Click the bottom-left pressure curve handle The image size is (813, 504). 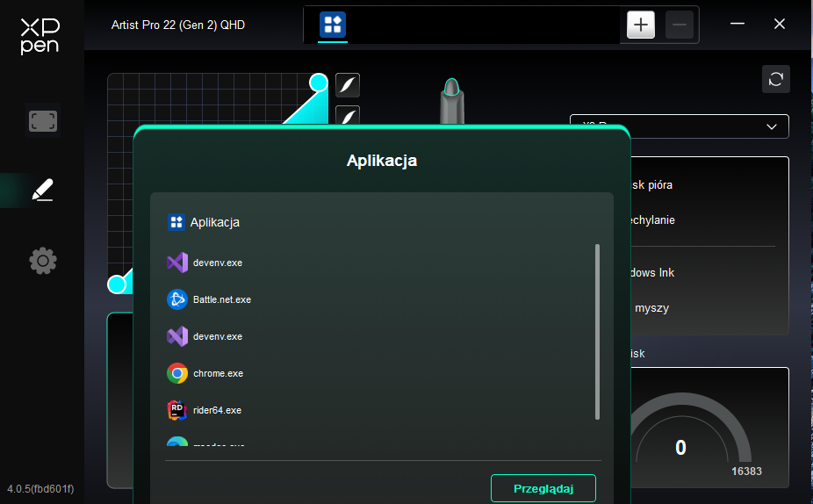[117, 284]
